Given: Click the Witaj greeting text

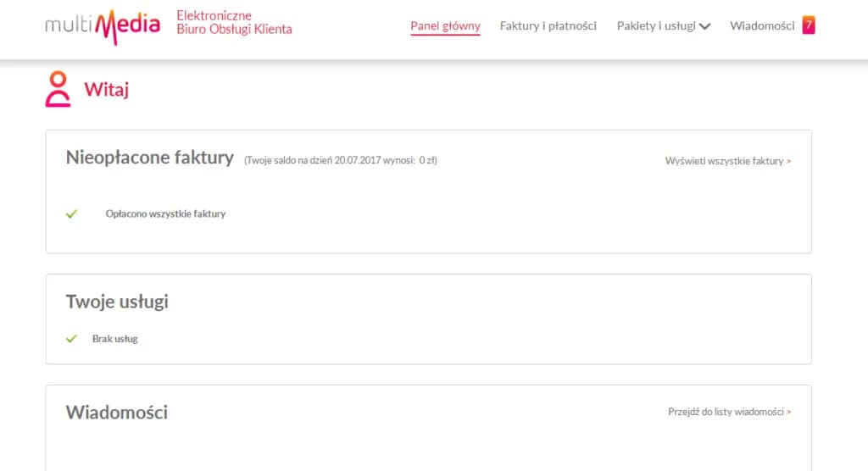Looking at the screenshot, I should click(x=106, y=89).
